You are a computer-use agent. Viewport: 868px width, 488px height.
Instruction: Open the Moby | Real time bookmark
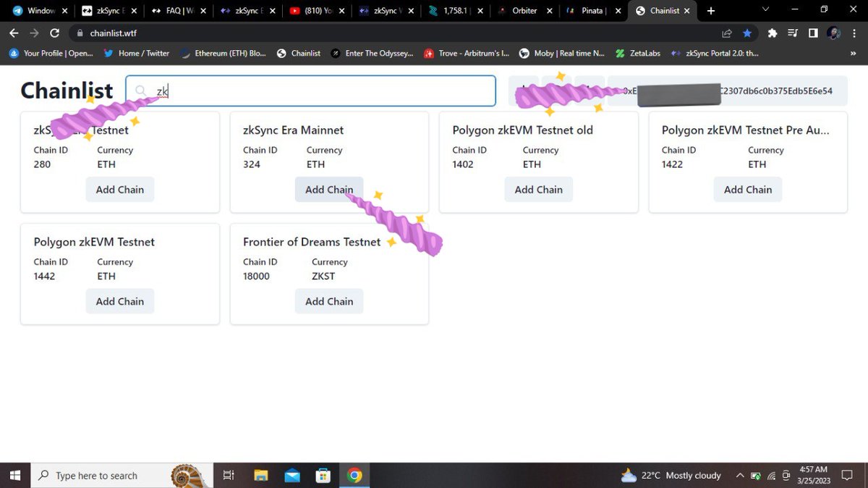(x=562, y=53)
